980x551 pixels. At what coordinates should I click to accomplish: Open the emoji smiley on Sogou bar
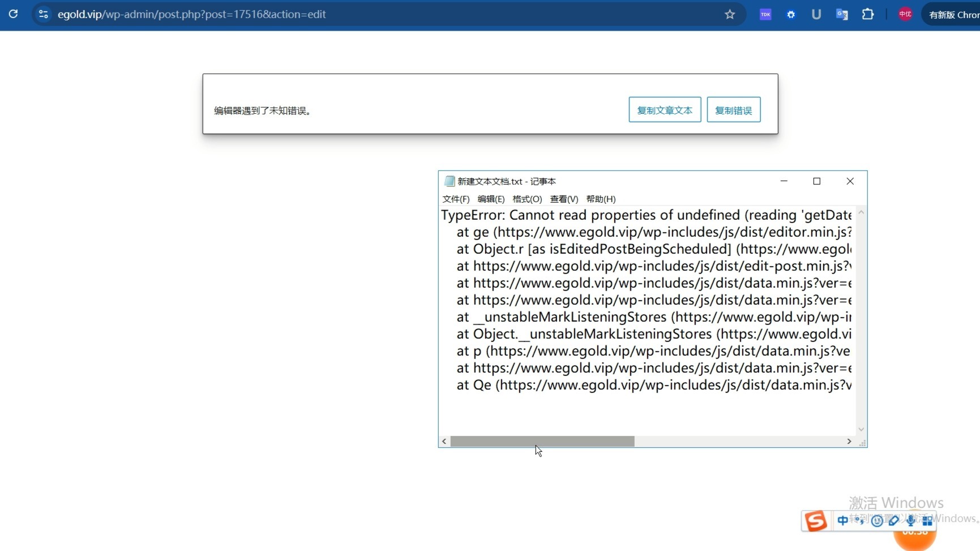pyautogui.click(x=877, y=521)
